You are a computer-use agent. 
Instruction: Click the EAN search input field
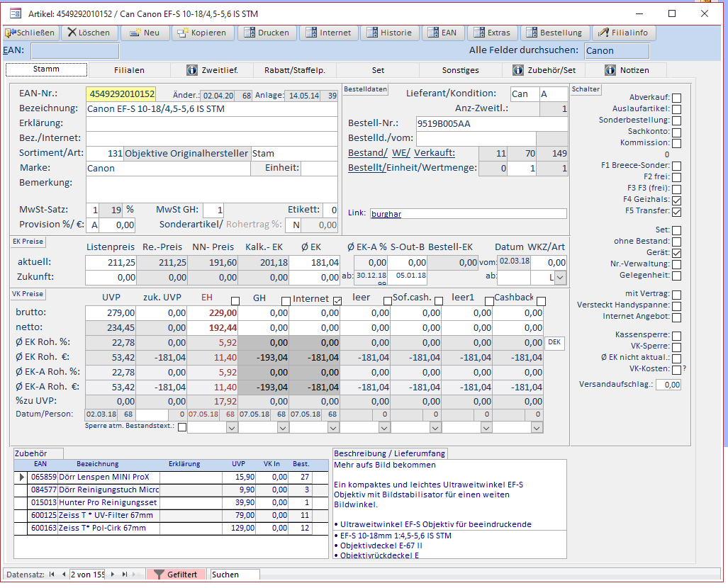[x=75, y=51]
